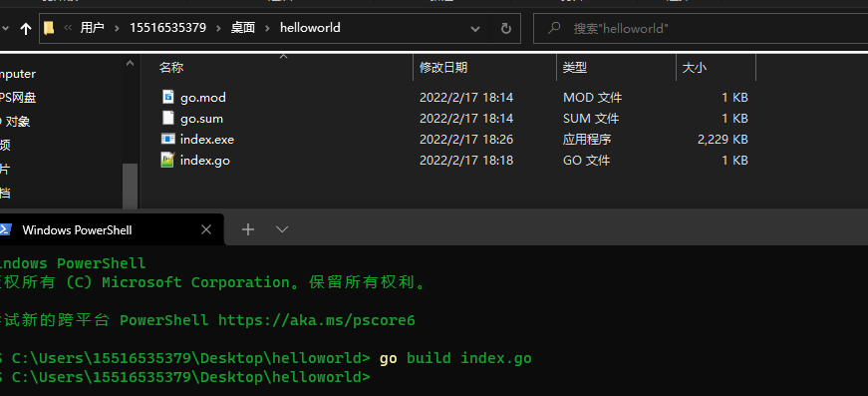The image size is (868, 396).
Task: Open new tab profile dropdown in terminal
Action: (282, 229)
